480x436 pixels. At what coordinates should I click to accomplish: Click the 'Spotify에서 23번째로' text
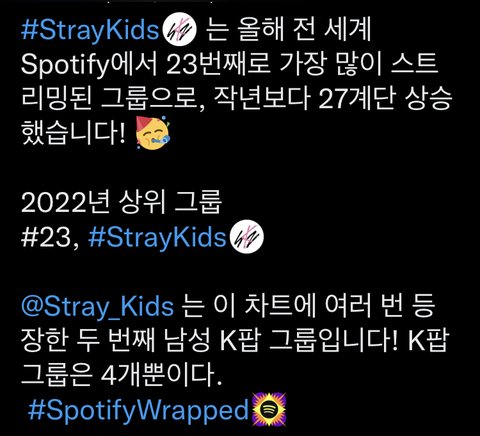[x=146, y=65]
